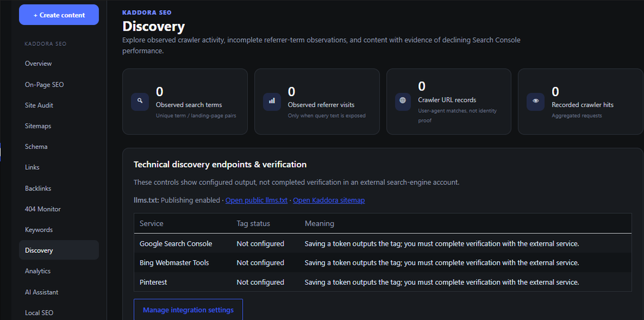Click Not configured status for Google Search Console
The height and width of the screenshot is (320, 644).
(x=260, y=243)
